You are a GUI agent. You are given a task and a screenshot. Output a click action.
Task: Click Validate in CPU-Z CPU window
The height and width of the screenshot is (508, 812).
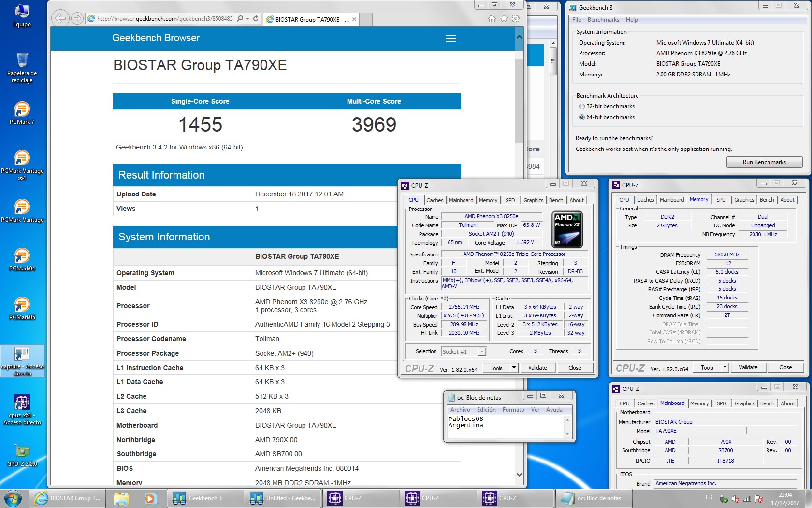[537, 368]
